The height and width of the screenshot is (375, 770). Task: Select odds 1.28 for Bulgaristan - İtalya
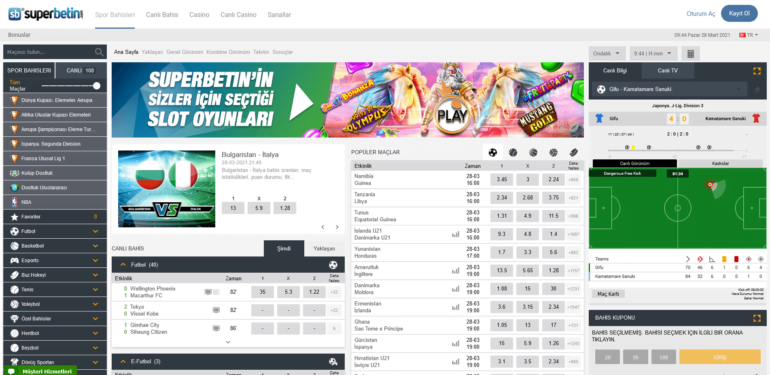(285, 208)
